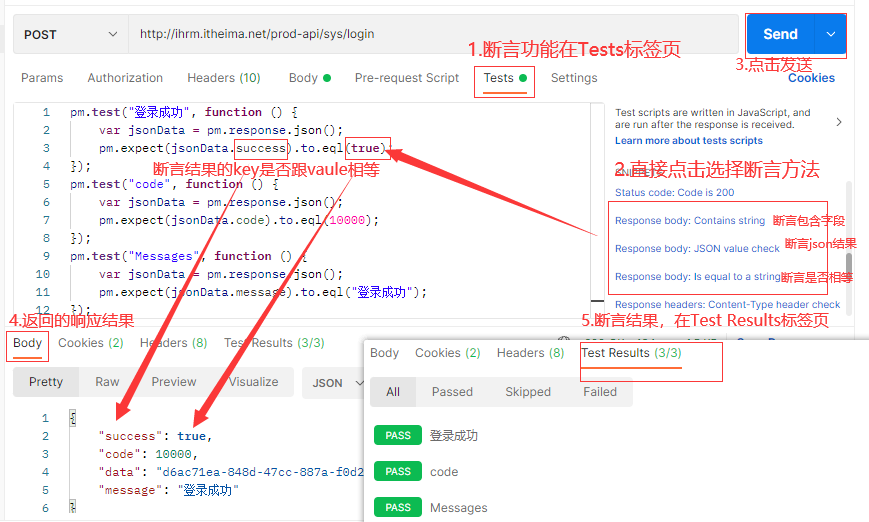Click the PASS badge beside code test
This screenshot has height=522, width=869.
coord(398,471)
